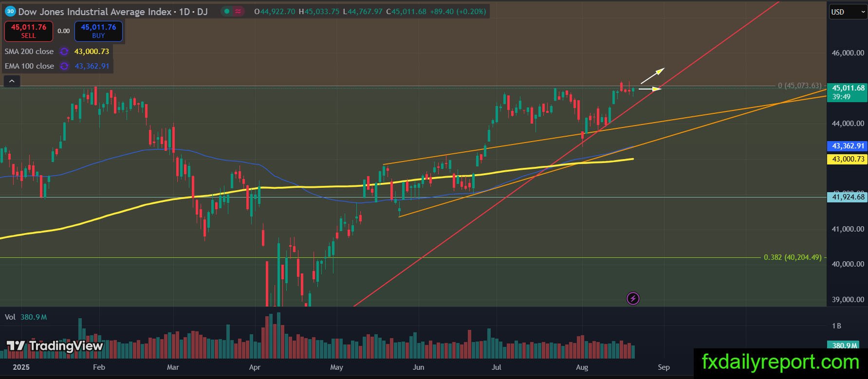The height and width of the screenshot is (379, 868).
Task: Click the high price H45,033.75
Action: [x=319, y=12]
